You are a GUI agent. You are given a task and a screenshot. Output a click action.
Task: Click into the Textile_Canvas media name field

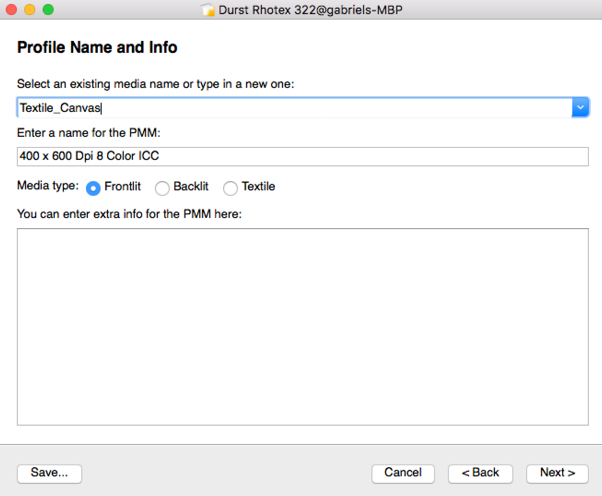[x=294, y=107]
